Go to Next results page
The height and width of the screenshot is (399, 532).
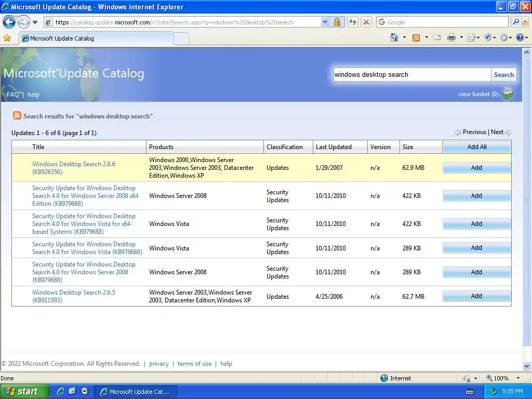coord(501,132)
